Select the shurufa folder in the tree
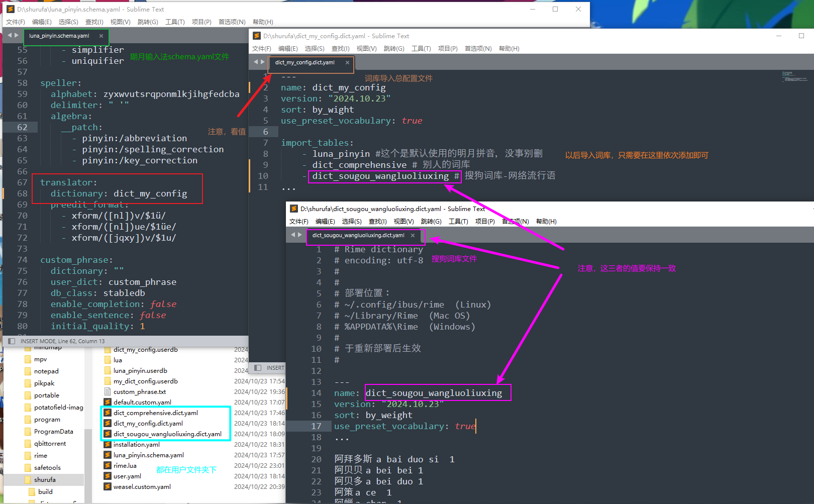 click(x=45, y=480)
